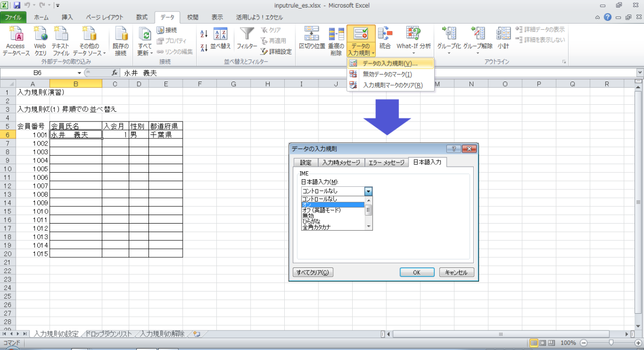Image resolution: width=644 pixels, height=350 pixels.
Task: Click the dialog help question button
Action: pyautogui.click(x=453, y=149)
